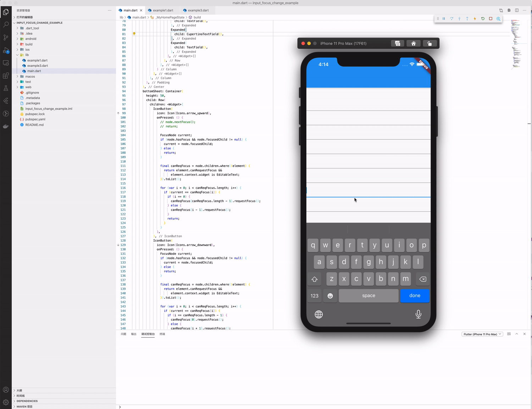Select the Step Over debug icon
532x409 pixels.
click(x=451, y=18)
